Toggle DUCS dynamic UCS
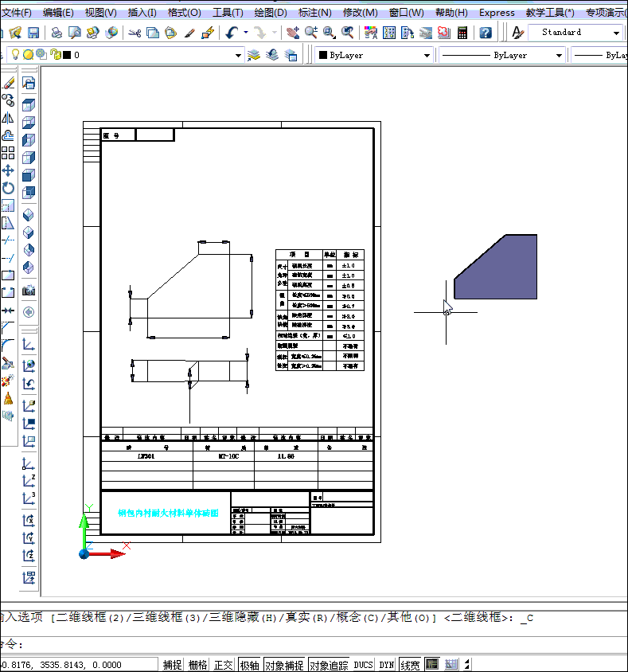This screenshot has height=672, width=628. (363, 665)
